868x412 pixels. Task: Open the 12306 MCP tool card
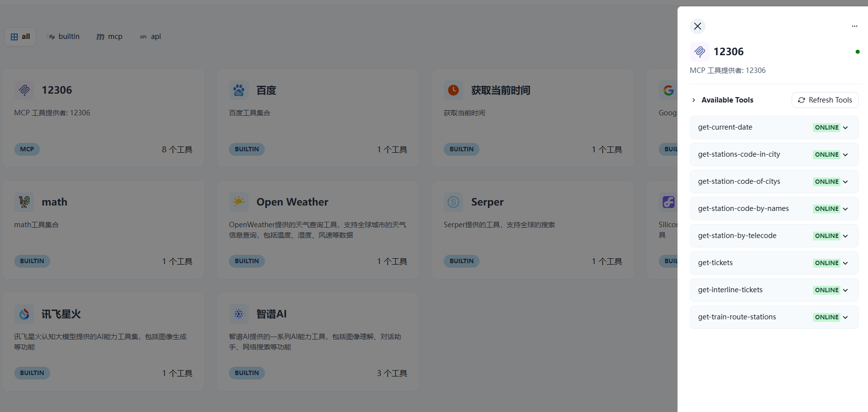coord(103,118)
